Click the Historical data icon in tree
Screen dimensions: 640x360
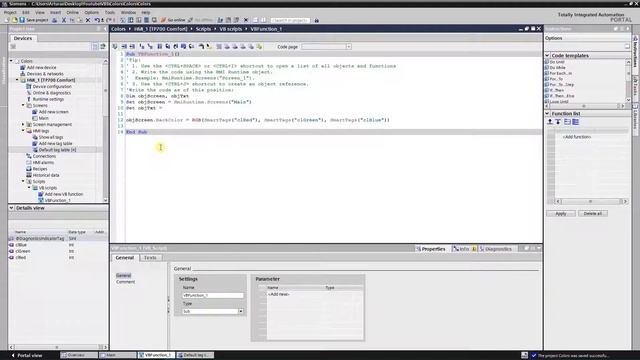[29, 175]
